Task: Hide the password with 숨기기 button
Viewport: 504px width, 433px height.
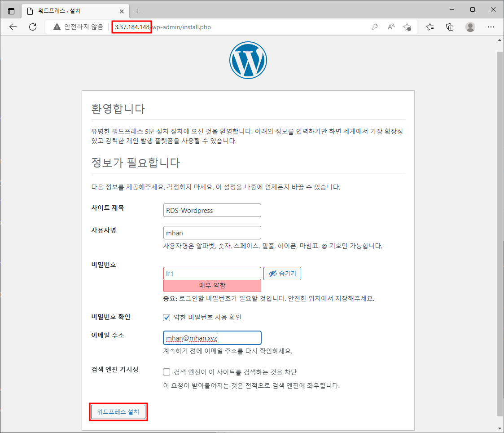Action: (x=282, y=274)
